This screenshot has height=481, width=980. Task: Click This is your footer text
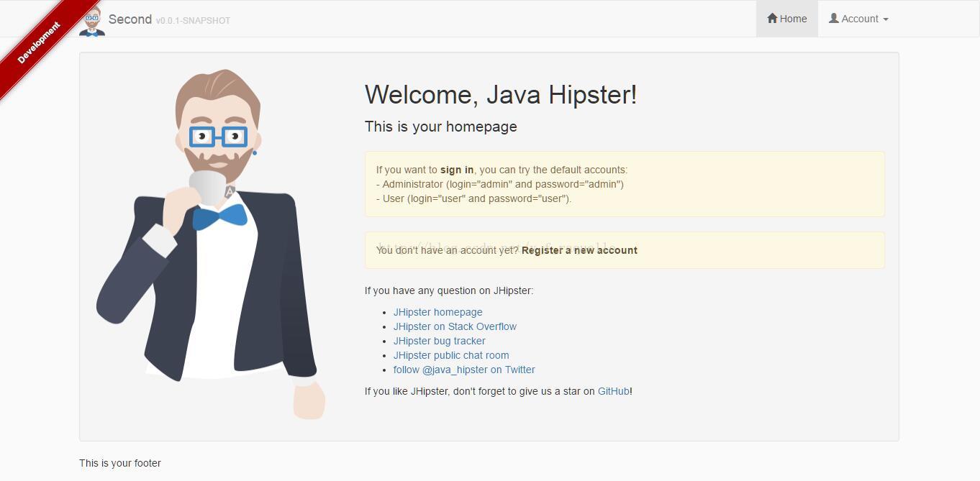click(x=120, y=463)
